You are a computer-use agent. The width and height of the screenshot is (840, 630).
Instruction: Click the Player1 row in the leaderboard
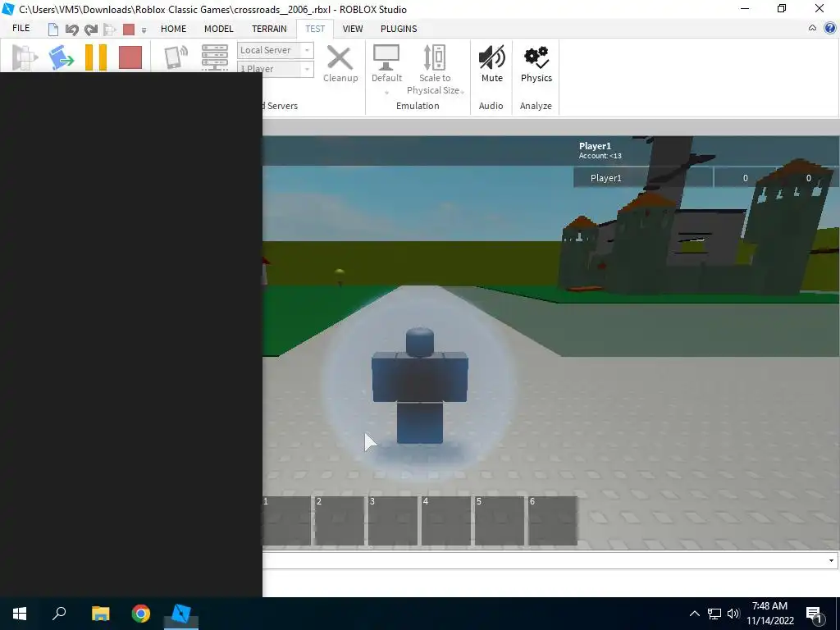706,178
